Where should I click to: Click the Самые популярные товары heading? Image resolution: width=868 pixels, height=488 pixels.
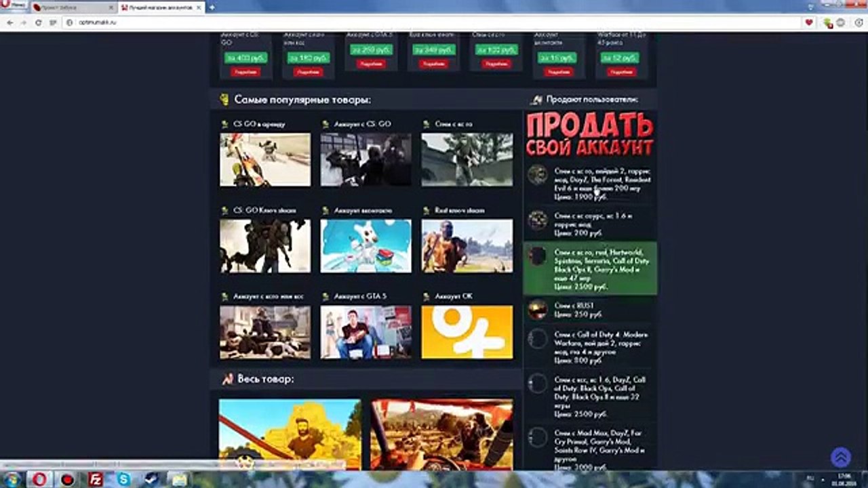(302, 100)
